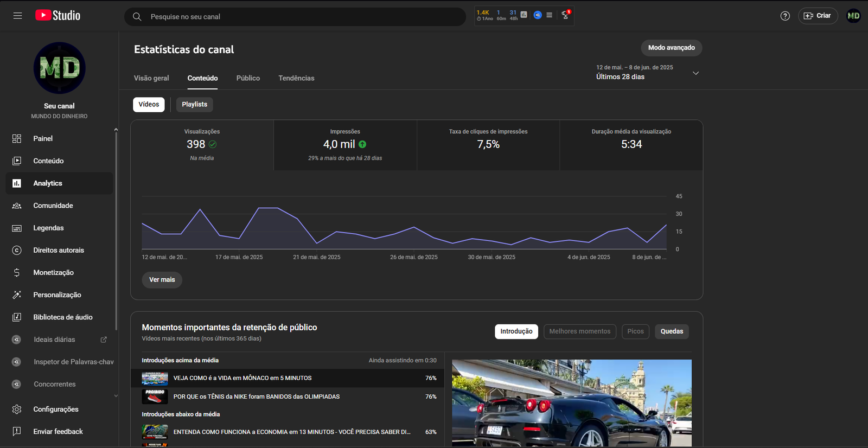Select the Melhores momentos chip

[580, 331]
